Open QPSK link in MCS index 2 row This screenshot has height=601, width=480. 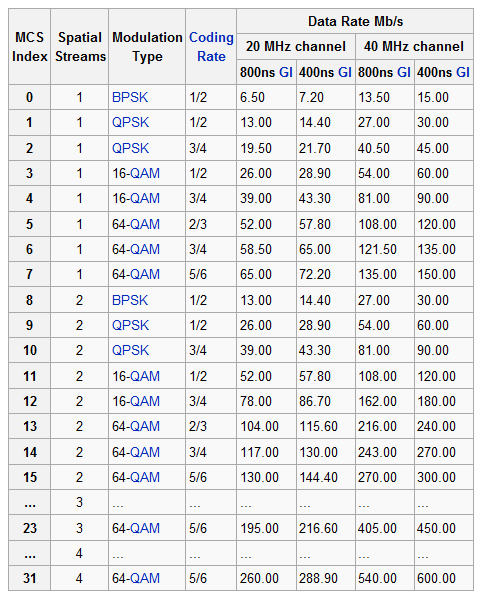click(130, 148)
